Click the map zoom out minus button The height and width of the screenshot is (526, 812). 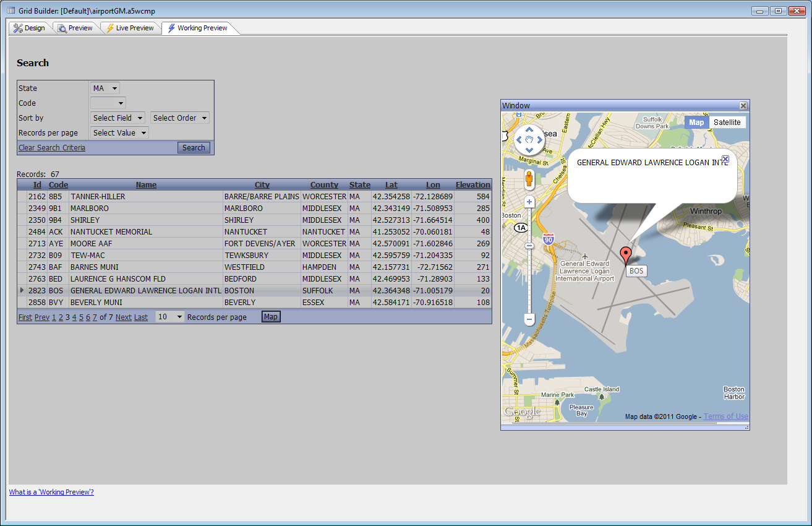(529, 319)
